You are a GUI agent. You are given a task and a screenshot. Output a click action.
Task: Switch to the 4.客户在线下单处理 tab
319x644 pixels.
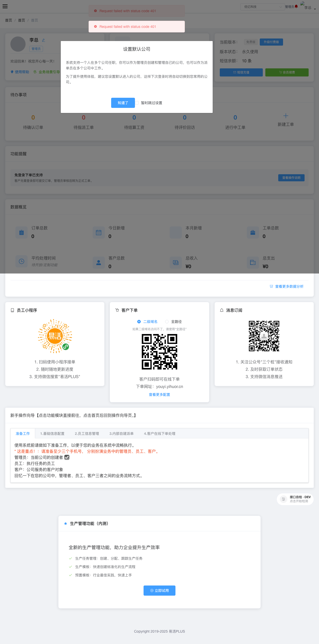coord(159,434)
